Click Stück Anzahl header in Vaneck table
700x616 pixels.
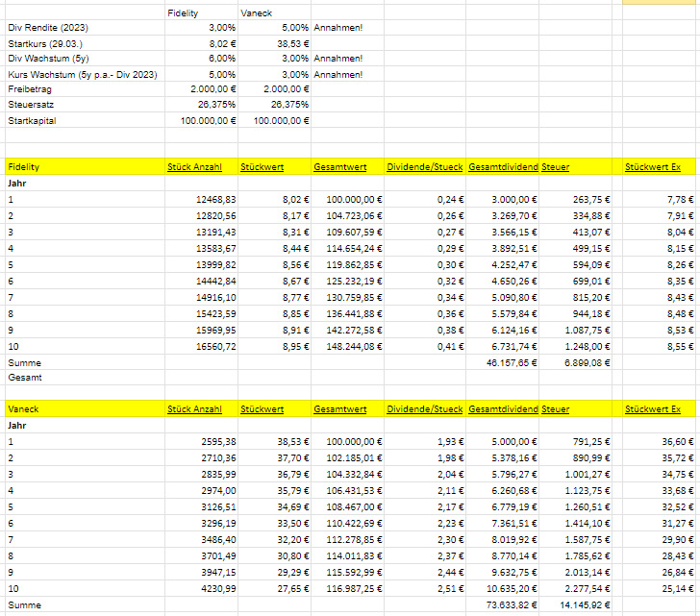pyautogui.click(x=194, y=409)
